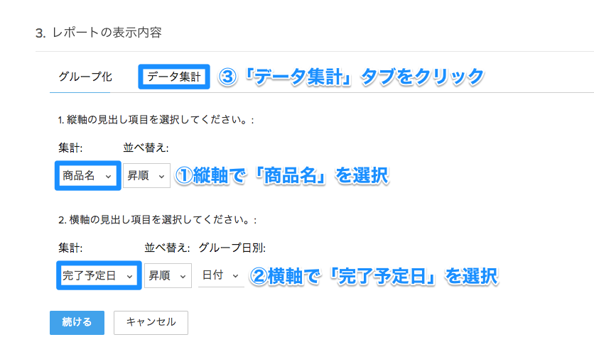Click the 並べ替え label in the horizontal axis section
Image resolution: width=594 pixels, height=364 pixels.
[x=167, y=248]
